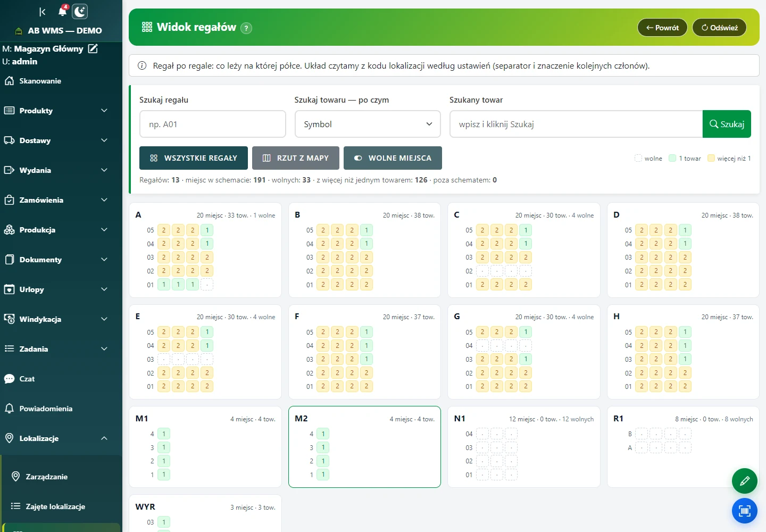The width and height of the screenshot is (766, 532).
Task: Focus the Szukaj regału input field
Action: (x=213, y=124)
